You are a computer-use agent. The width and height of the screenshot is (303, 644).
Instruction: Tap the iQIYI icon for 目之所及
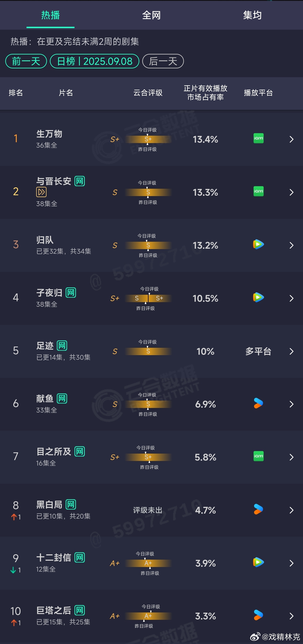[x=258, y=456]
